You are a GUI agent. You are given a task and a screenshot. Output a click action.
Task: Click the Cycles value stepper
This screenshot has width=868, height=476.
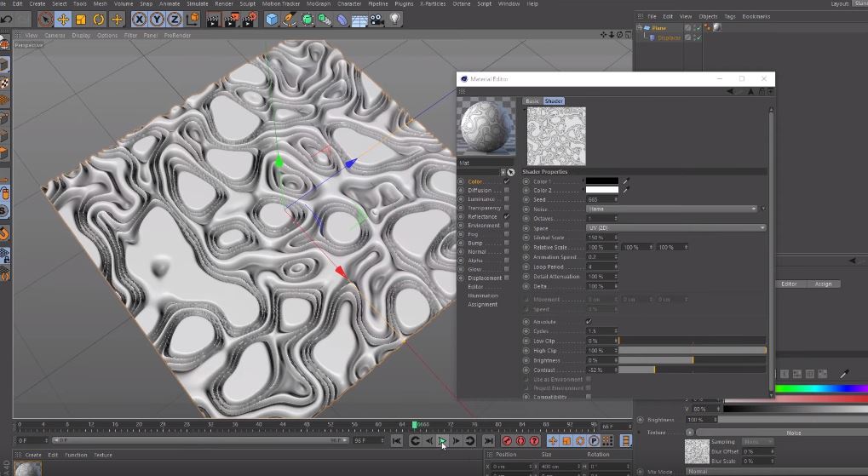pyautogui.click(x=616, y=331)
